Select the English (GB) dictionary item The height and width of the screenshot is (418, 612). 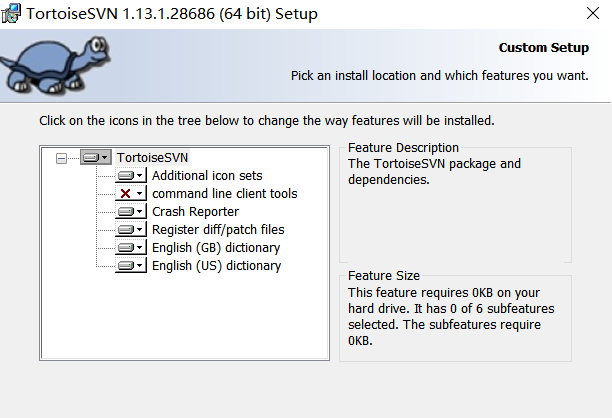tap(216, 247)
